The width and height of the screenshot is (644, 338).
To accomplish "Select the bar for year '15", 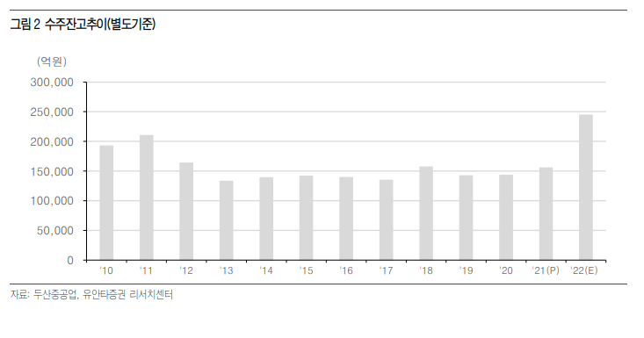I will (306, 218).
